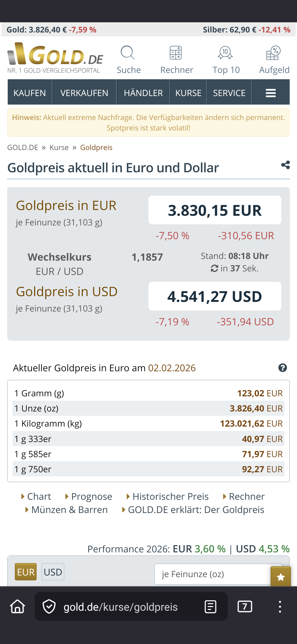Open the browser tabs counter
Image resolution: width=297 pixels, height=644 pixels.
pos(245,607)
